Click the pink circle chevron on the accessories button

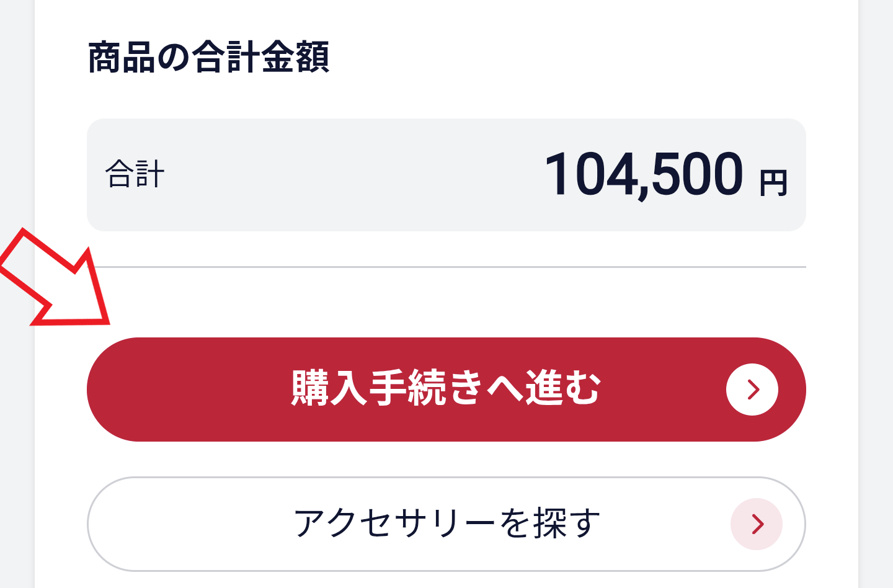pyautogui.click(x=756, y=524)
